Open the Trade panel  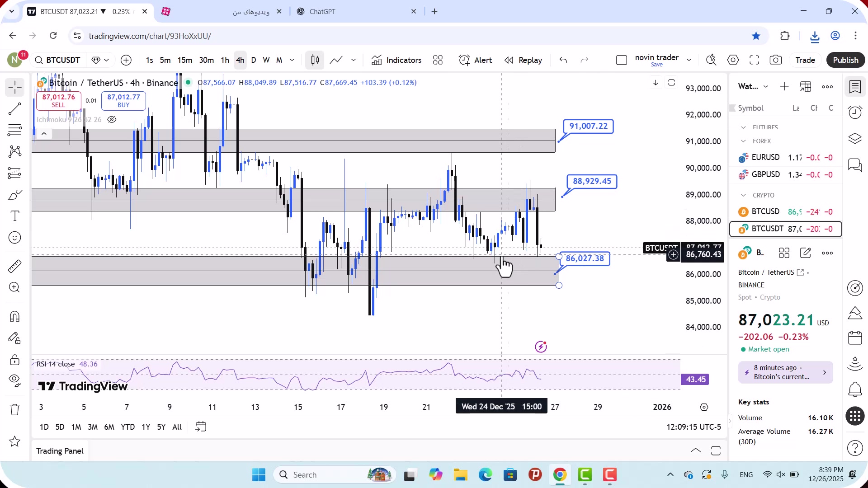(805, 60)
